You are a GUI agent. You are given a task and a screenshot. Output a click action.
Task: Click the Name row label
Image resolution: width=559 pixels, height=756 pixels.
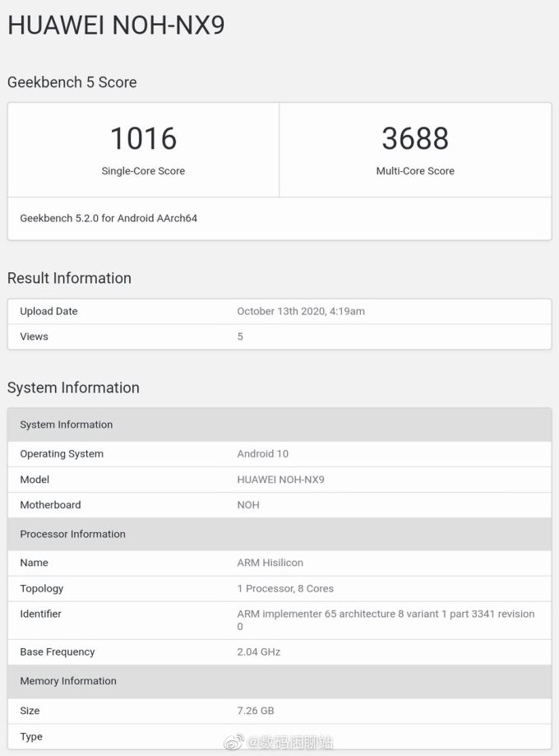(x=34, y=563)
